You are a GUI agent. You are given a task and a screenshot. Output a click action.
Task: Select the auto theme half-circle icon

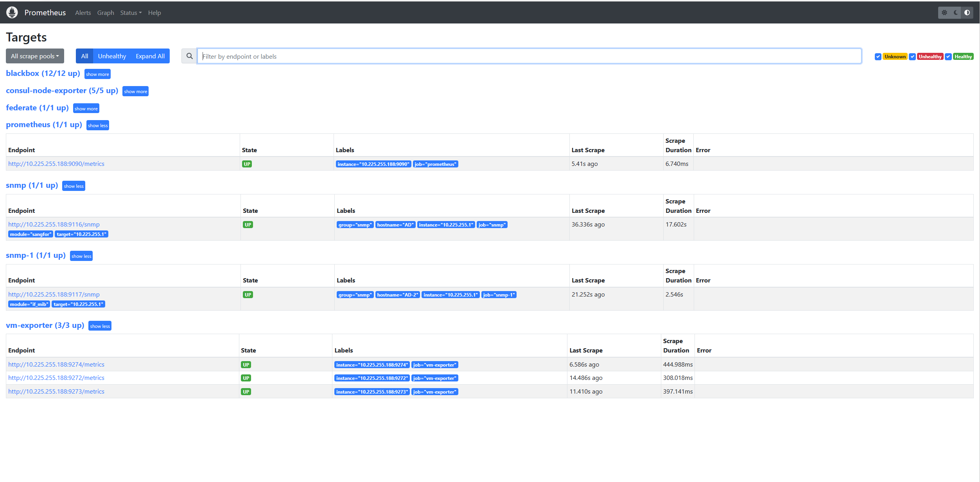pos(967,12)
